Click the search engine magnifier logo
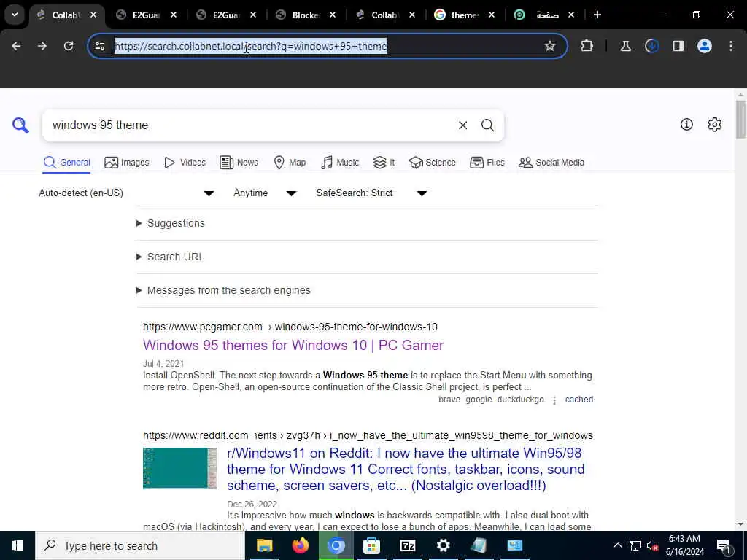 20,125
